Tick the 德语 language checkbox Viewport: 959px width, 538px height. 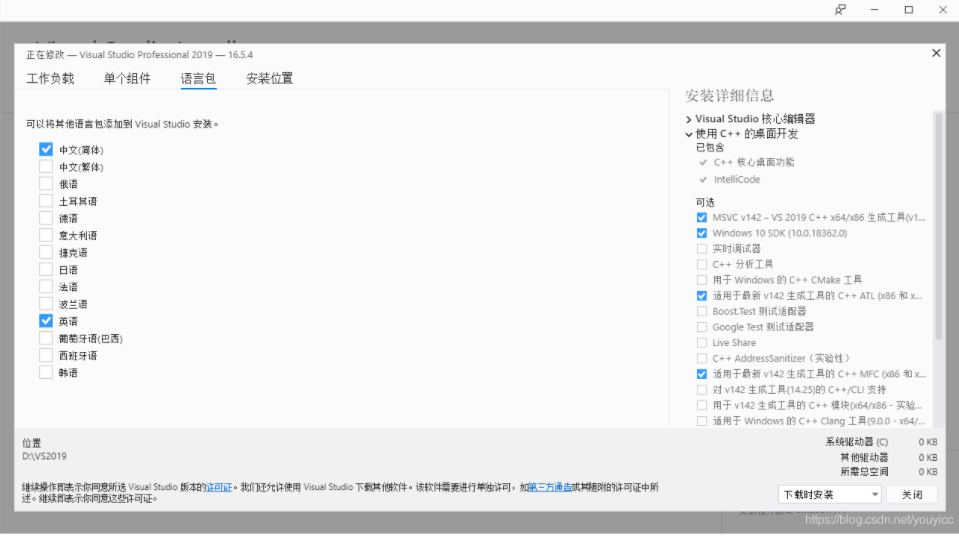click(46, 218)
